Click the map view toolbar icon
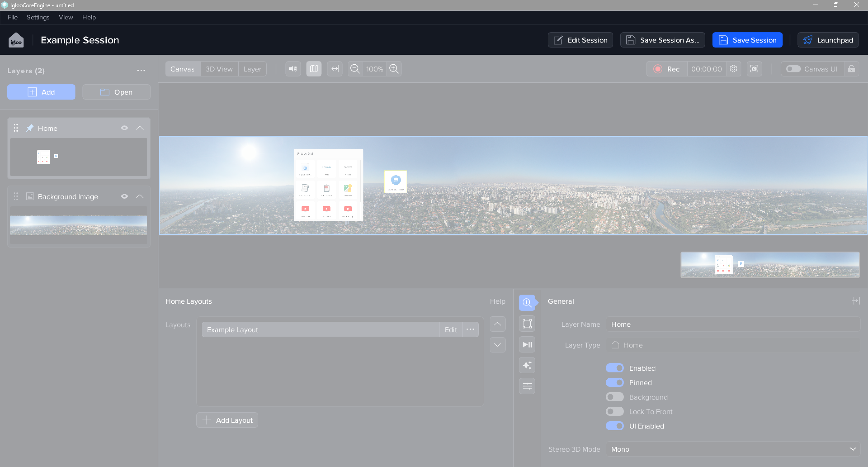The width and height of the screenshot is (868, 467). (x=314, y=69)
